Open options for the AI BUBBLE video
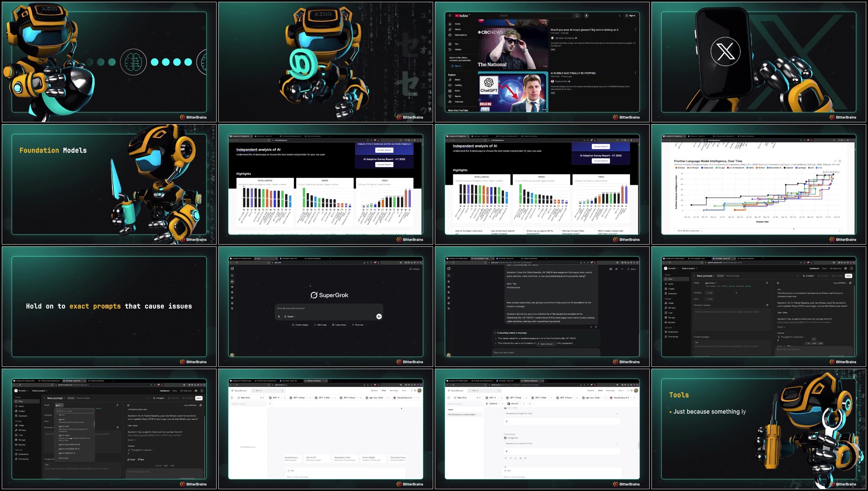The image size is (868, 491). 635,73
